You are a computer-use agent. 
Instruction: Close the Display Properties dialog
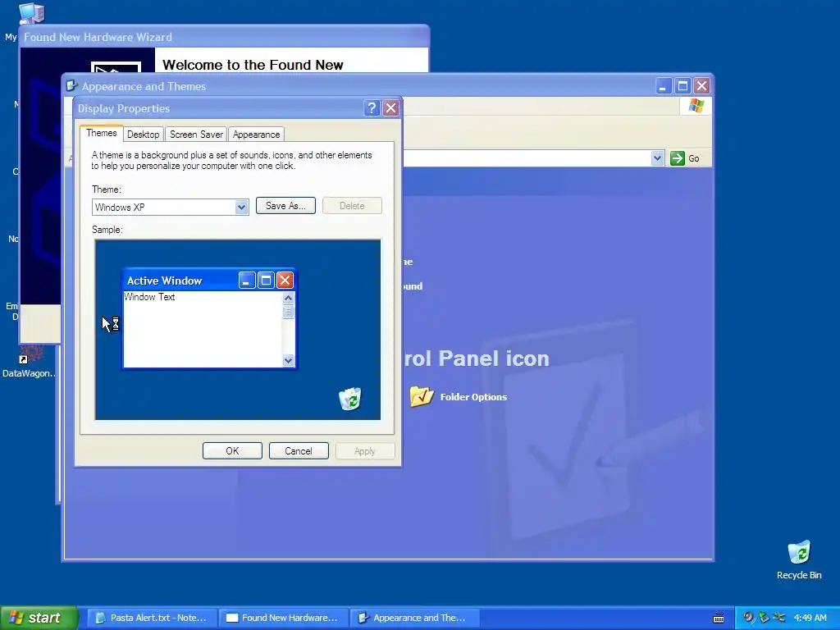pos(391,108)
